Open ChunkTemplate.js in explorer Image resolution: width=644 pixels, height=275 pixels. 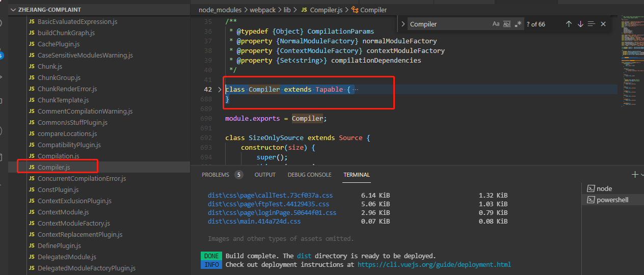[63, 100]
